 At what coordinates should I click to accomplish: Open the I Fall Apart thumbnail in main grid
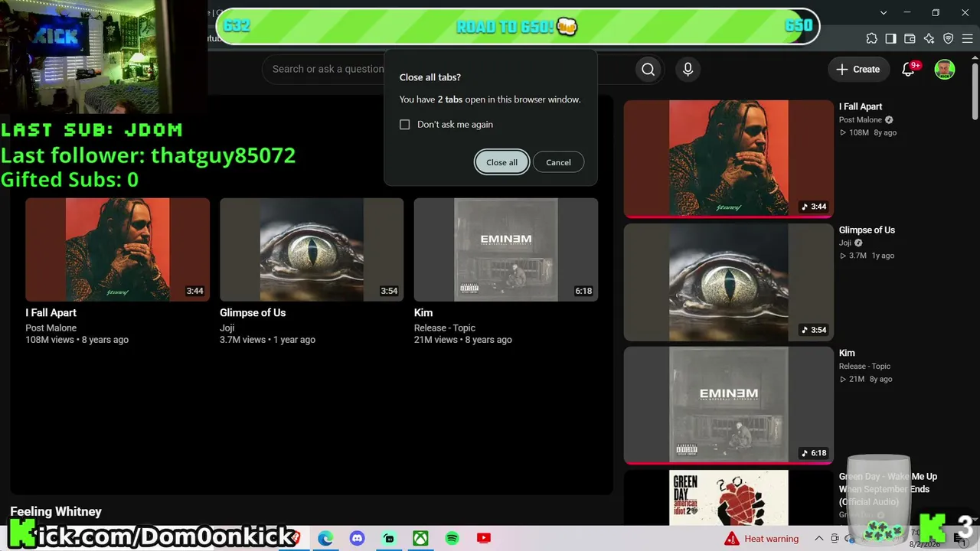tap(117, 249)
